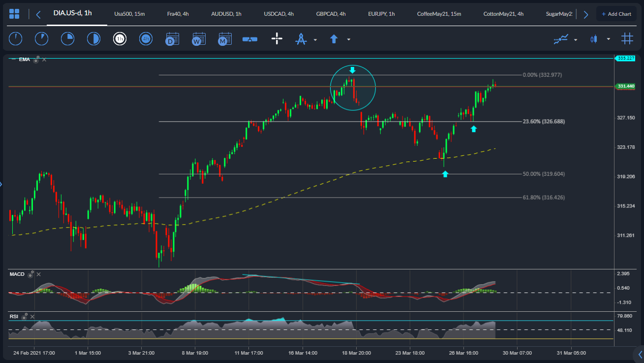Select the 4h timeframe icon
Viewport: 644px width, 363px height.
pyautogui.click(x=146, y=38)
